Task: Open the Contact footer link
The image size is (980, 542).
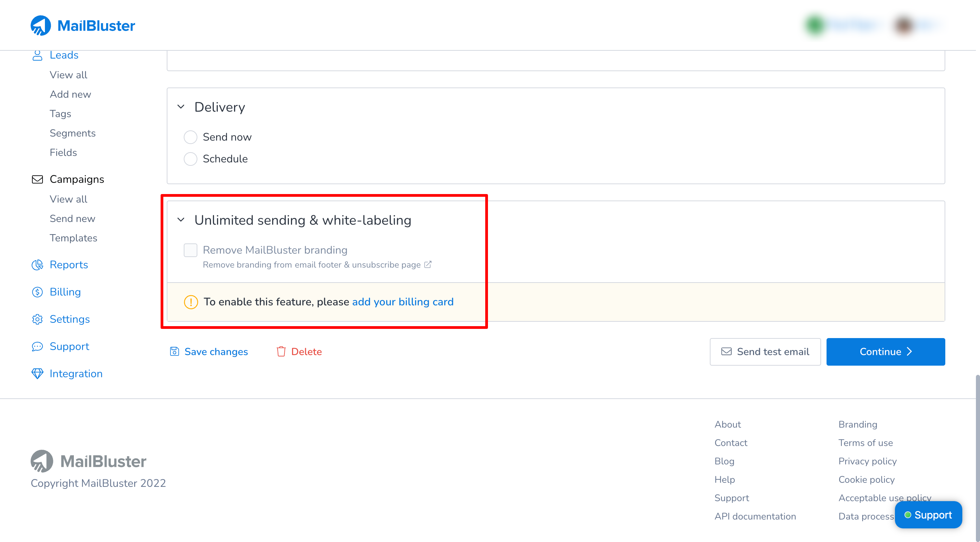Action: pyautogui.click(x=731, y=443)
